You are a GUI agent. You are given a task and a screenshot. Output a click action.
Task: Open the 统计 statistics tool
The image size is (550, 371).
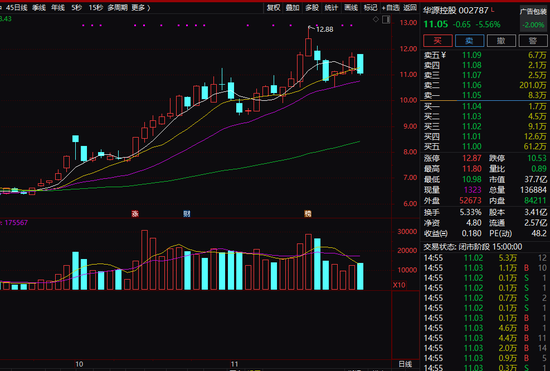click(331, 7)
